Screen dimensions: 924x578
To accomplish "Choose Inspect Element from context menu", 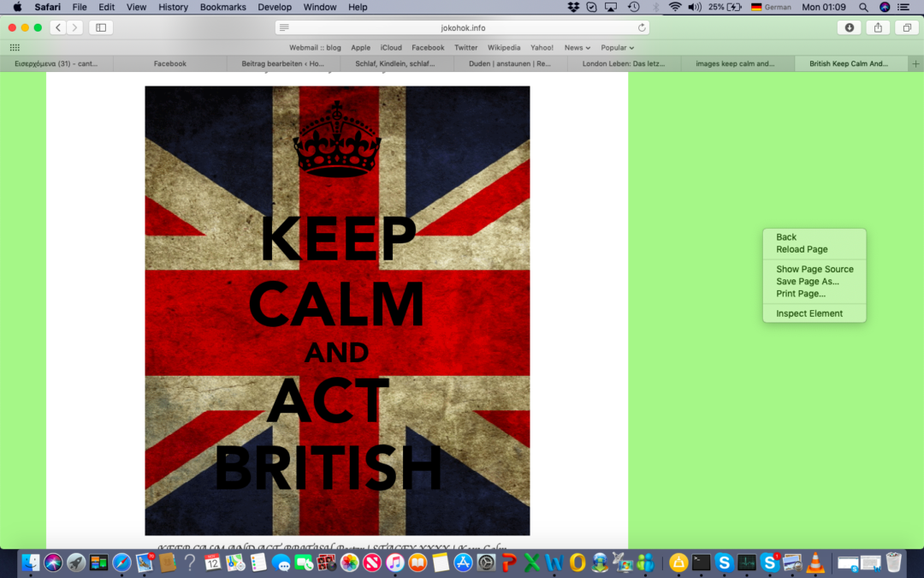I will (814, 313).
